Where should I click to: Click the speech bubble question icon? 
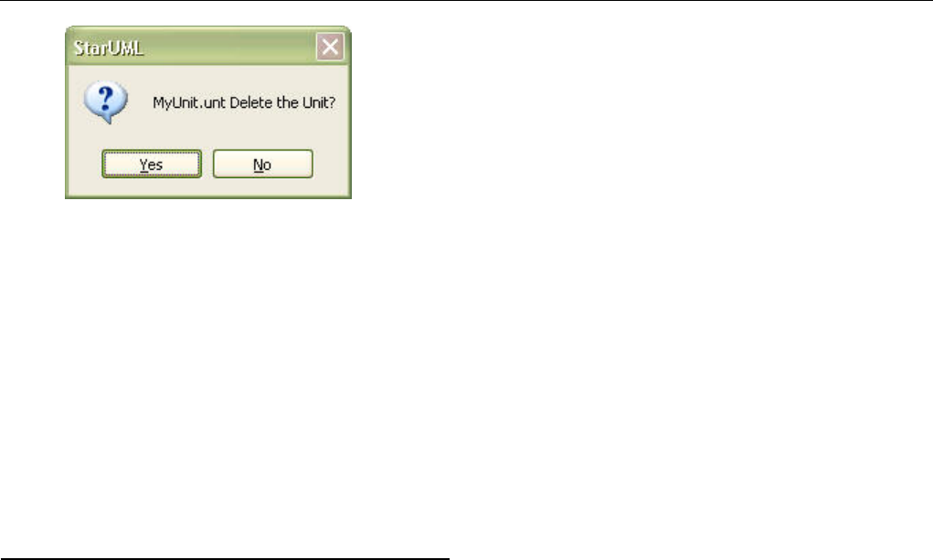(106, 102)
